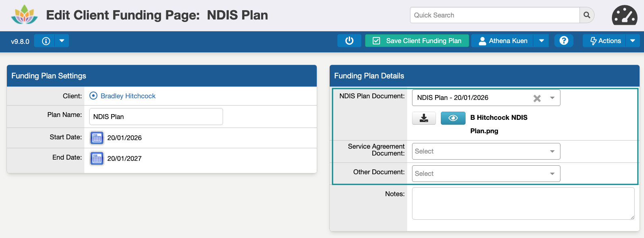Image resolution: width=644 pixels, height=238 pixels.
Task: Clear the selected NDIS Plan Document
Action: [537, 98]
